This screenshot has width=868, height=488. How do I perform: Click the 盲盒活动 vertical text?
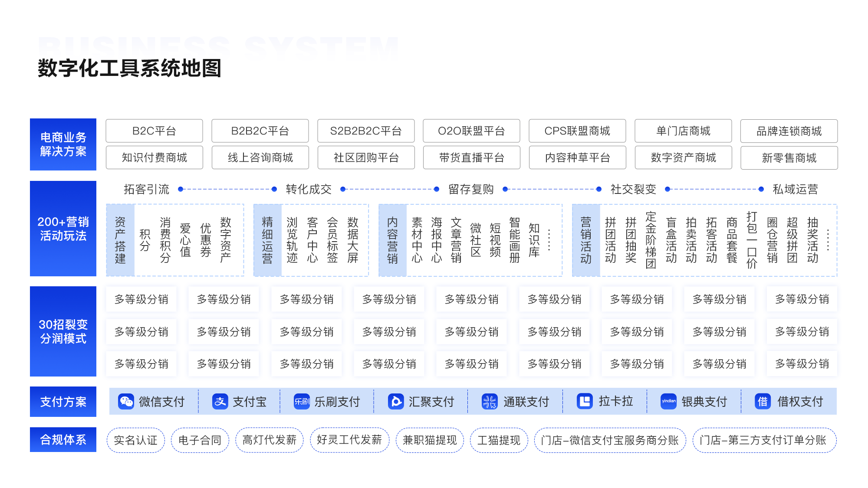click(671, 240)
